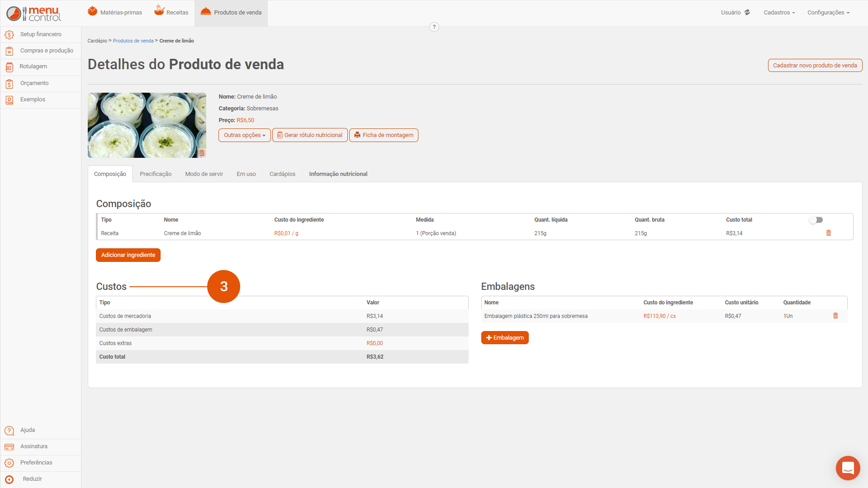Delete the product photo via trash icon

coord(202,153)
